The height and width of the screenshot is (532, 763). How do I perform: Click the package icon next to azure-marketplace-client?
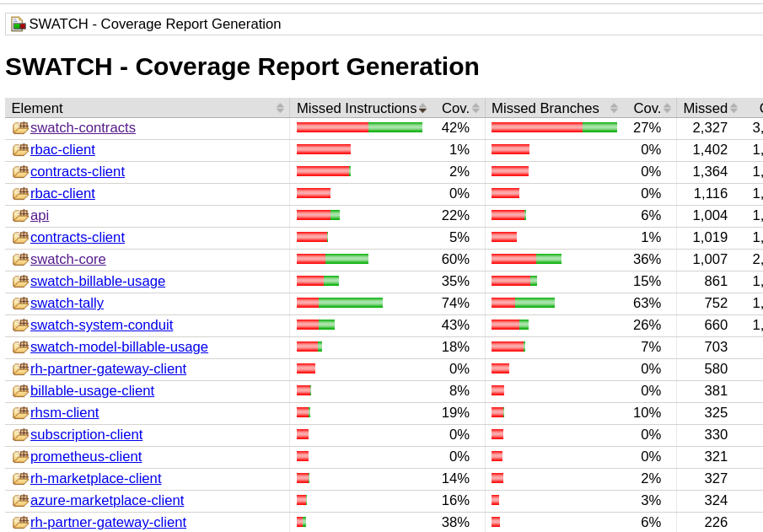[20, 501]
